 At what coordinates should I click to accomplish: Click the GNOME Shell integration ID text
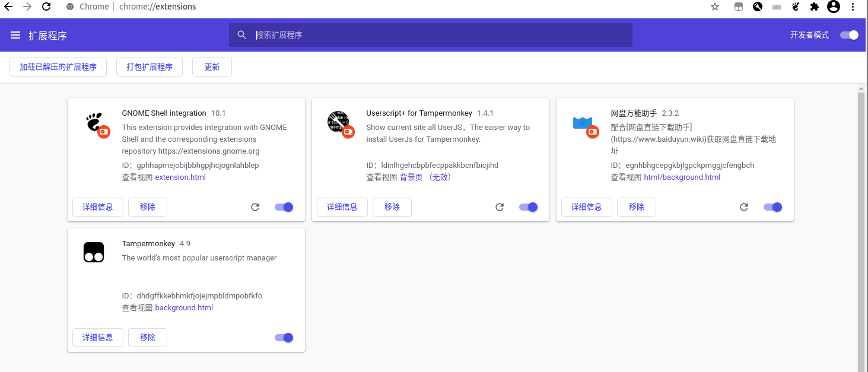coord(190,166)
